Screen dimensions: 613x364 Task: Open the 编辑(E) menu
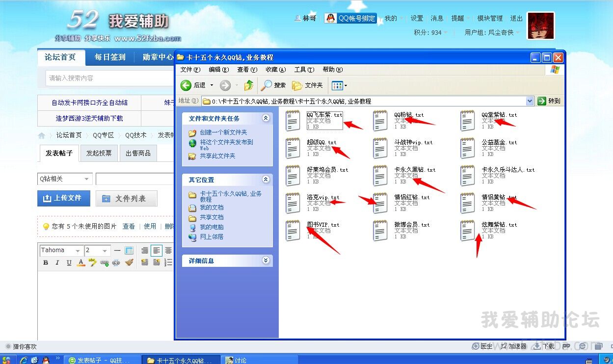click(218, 70)
